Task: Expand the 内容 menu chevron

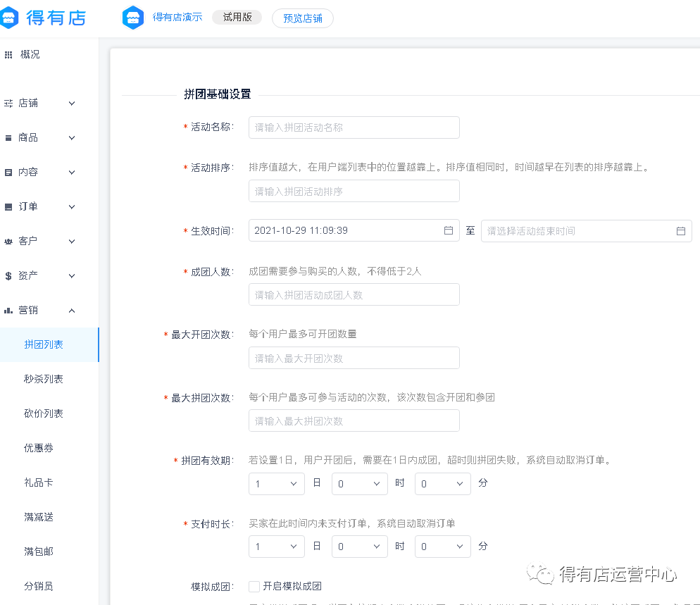Action: click(x=71, y=173)
